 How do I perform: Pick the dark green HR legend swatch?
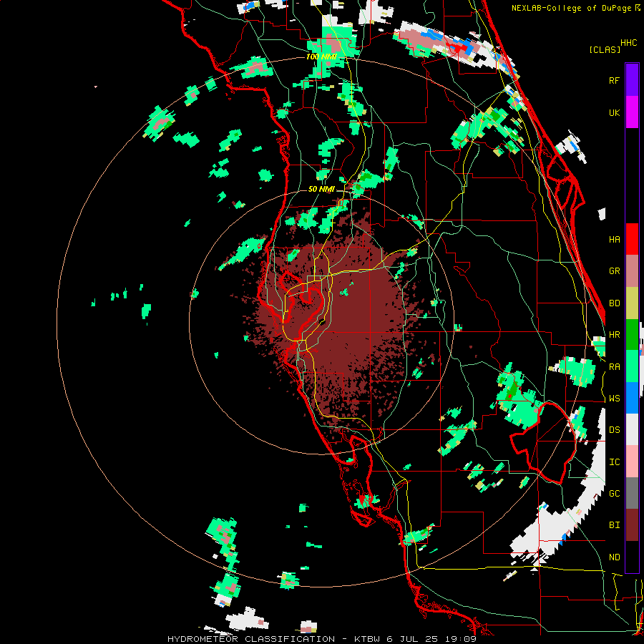tap(632, 335)
